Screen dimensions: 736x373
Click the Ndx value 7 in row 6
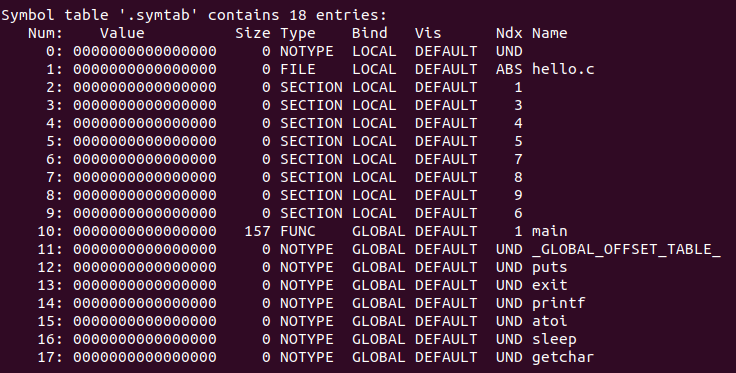click(518, 160)
